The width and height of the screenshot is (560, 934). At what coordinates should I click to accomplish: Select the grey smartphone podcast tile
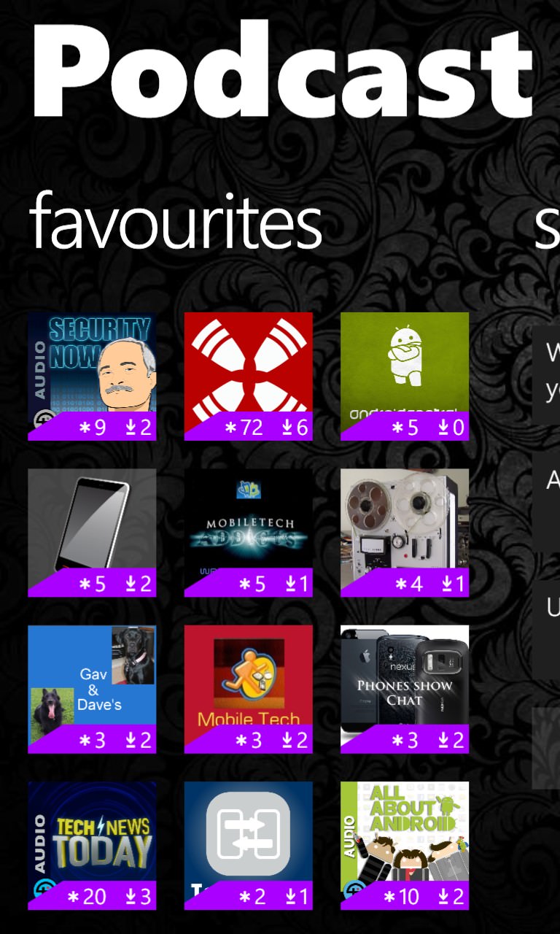click(92, 533)
